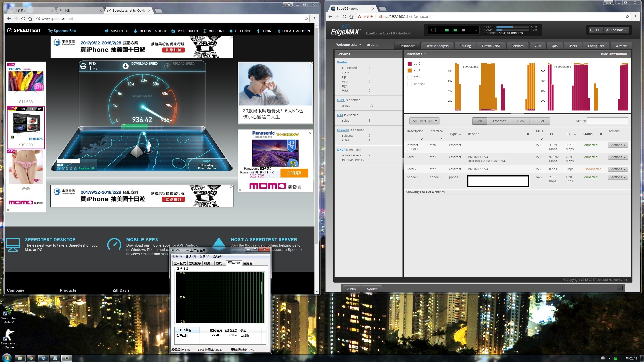The height and width of the screenshot is (362, 644).
Task: Open Welcome aska user dropdown
Action: point(349,45)
